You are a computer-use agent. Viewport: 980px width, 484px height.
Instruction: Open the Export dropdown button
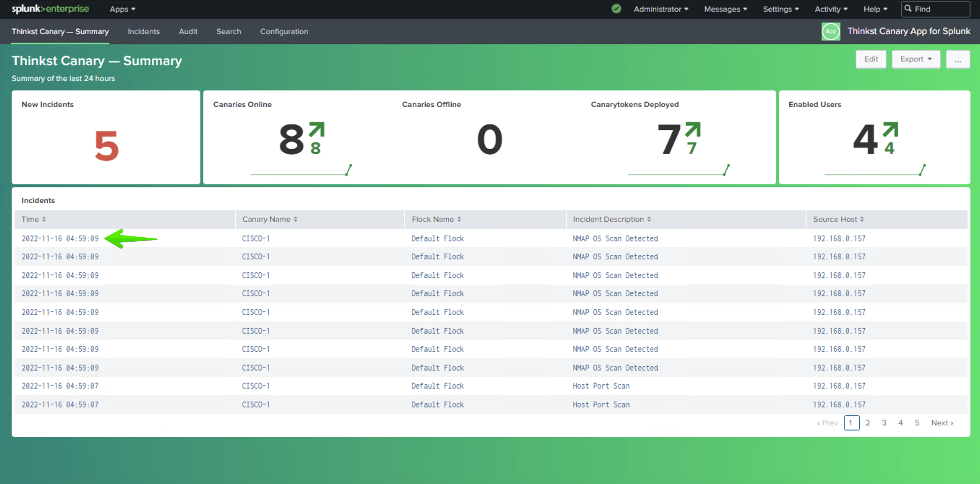click(916, 59)
